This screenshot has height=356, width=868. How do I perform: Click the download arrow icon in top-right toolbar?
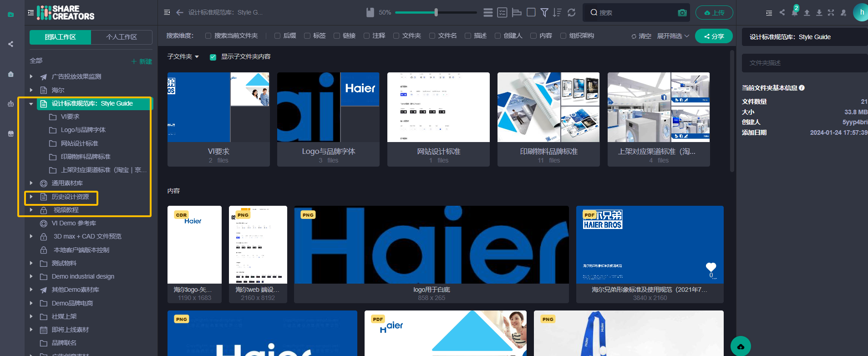(x=819, y=12)
